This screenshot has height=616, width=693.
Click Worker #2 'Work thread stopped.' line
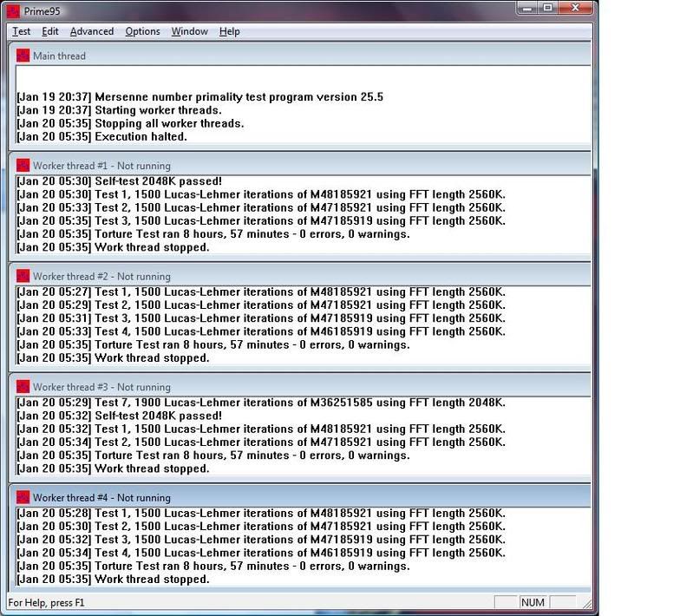[113, 358]
